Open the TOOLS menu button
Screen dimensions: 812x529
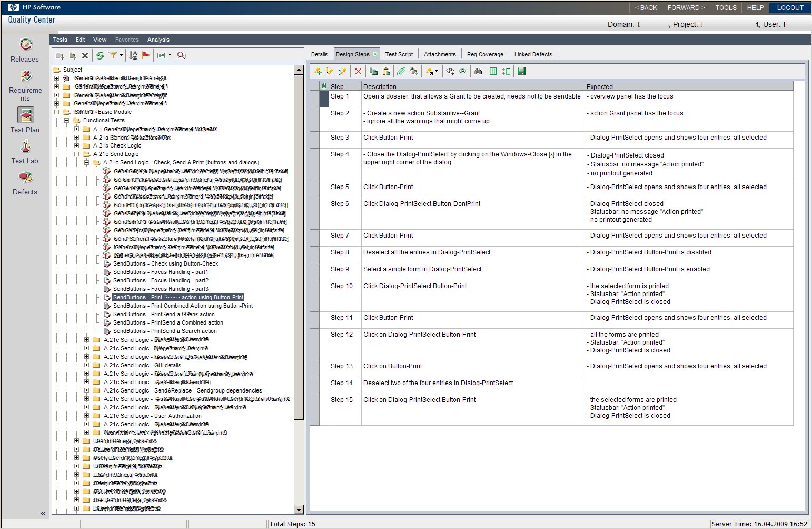coord(726,8)
